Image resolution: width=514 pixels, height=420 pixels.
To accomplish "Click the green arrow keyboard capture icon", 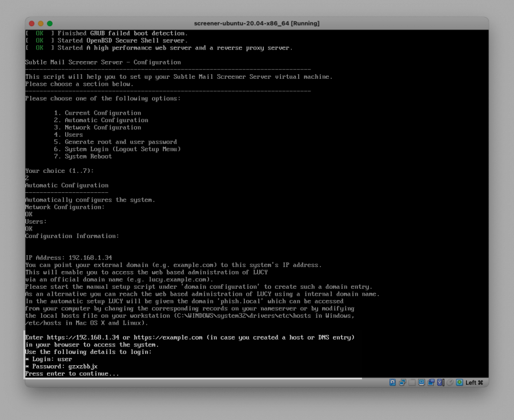I will click(x=459, y=382).
